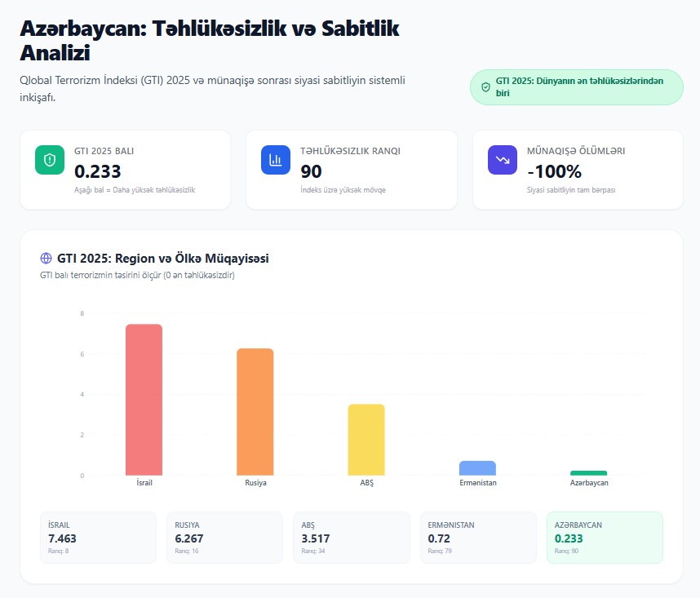Click 'Ranq: 90' under Azərbaycan card
The height and width of the screenshot is (598, 700).
[566, 551]
